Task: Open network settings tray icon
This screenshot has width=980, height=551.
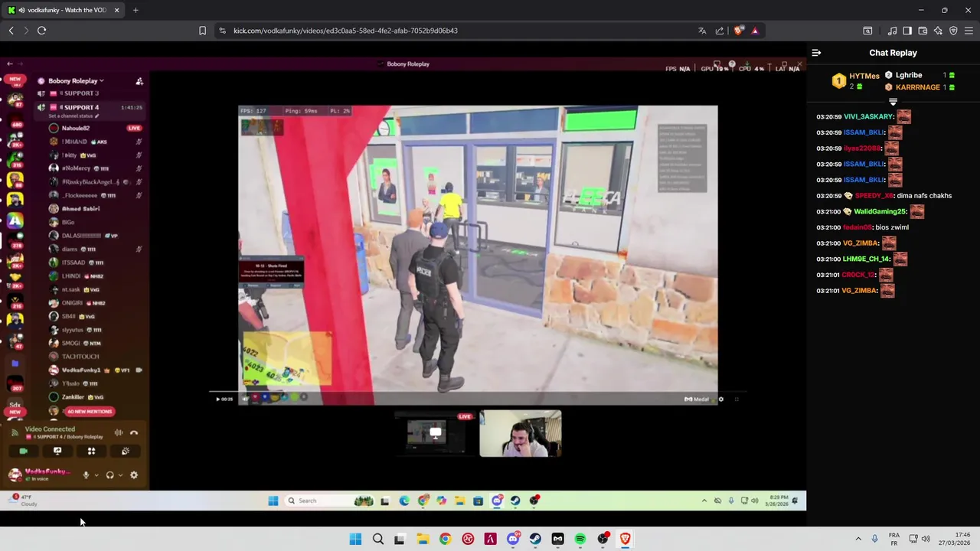Action: pos(913,539)
